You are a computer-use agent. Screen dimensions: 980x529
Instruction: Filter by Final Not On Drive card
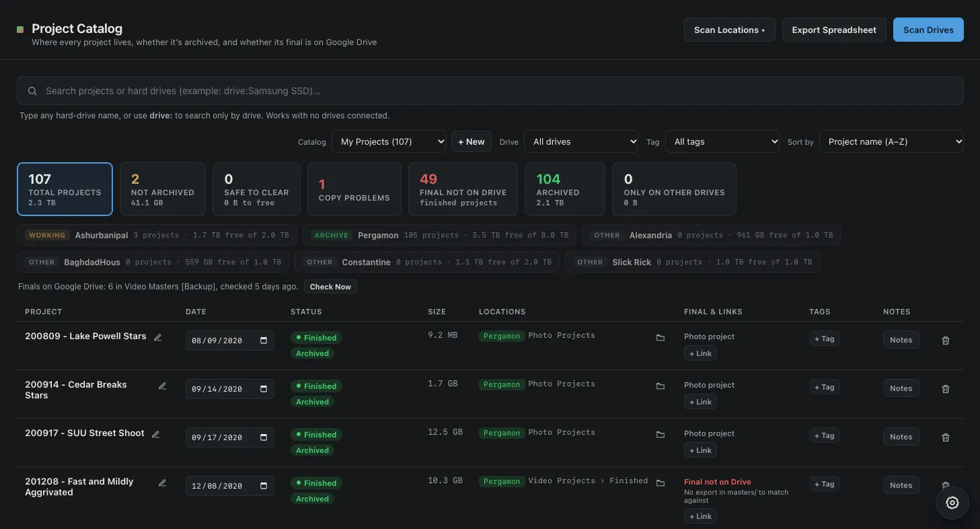[463, 189]
